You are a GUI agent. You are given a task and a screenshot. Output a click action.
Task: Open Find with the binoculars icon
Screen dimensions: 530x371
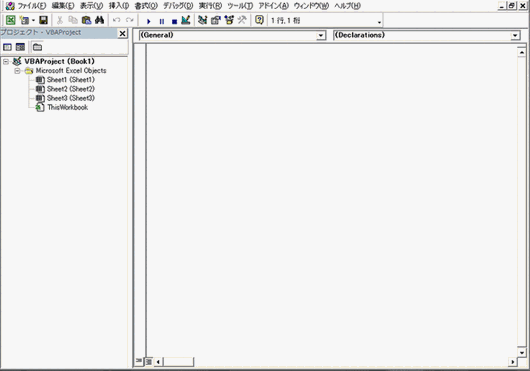point(100,20)
